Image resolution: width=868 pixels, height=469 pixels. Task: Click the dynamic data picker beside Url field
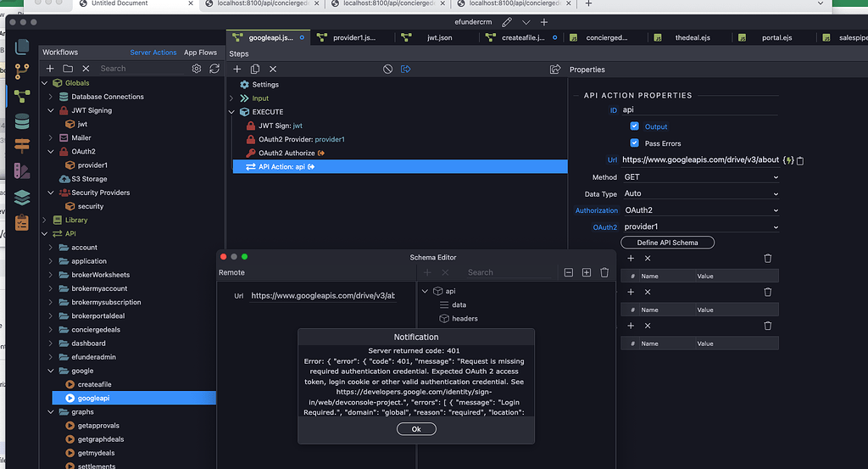[x=788, y=159]
